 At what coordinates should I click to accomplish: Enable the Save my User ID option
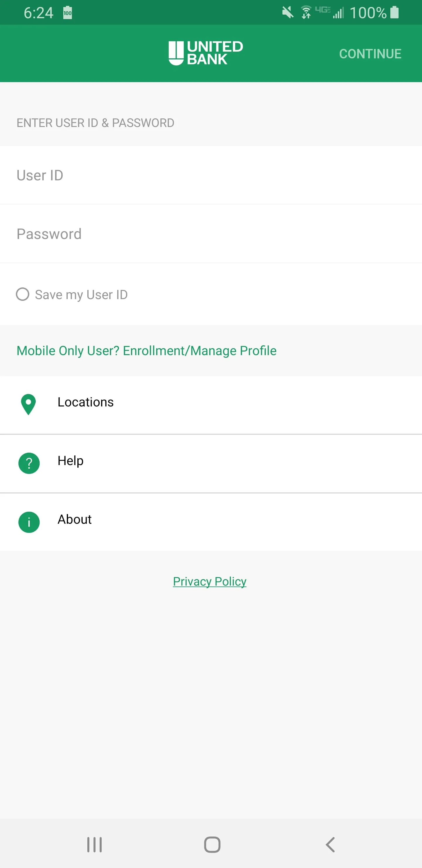click(x=23, y=294)
